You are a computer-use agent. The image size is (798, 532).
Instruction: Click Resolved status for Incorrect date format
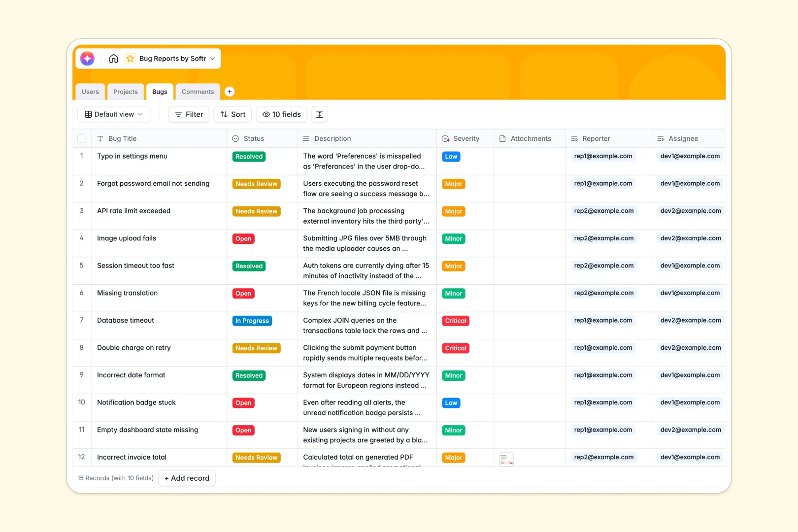coord(249,376)
